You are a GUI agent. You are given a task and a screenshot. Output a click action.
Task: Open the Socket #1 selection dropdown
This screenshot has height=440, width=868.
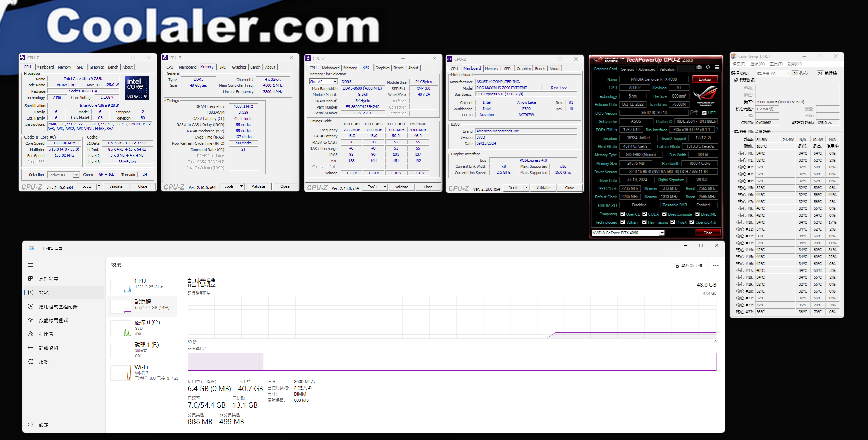(63, 175)
